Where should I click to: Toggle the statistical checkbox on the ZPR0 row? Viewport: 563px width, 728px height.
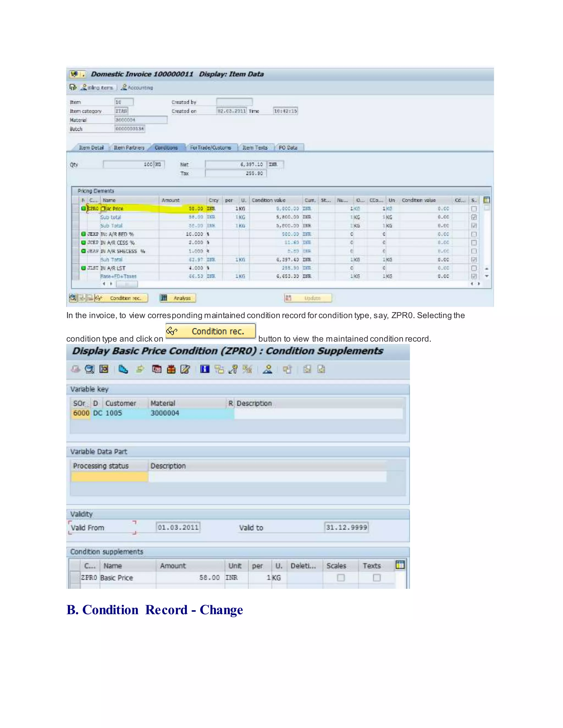pyautogui.click(x=474, y=209)
